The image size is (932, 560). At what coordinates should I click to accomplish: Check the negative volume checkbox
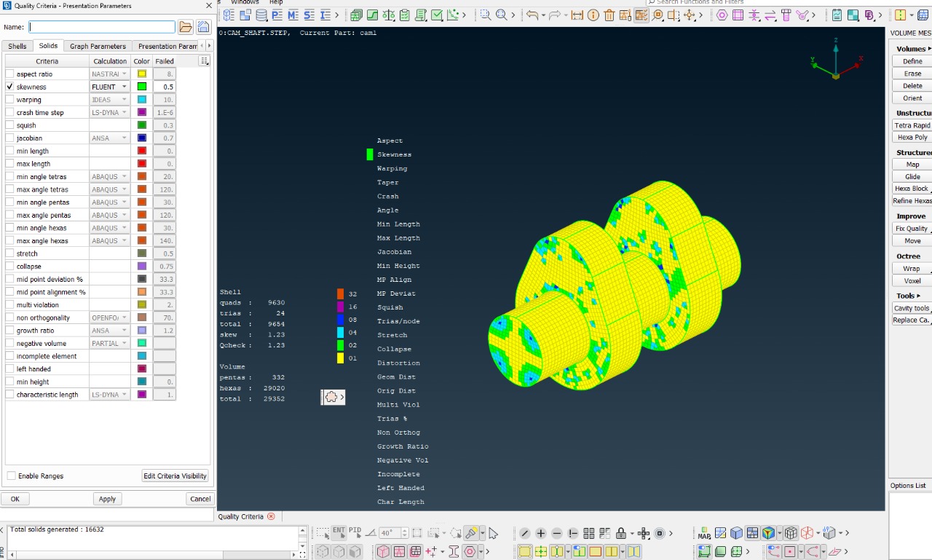click(x=9, y=343)
